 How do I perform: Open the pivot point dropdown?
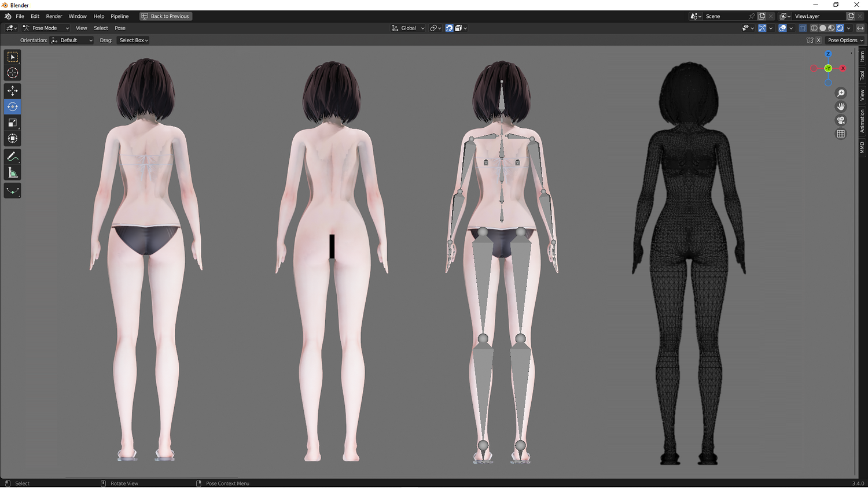435,28
